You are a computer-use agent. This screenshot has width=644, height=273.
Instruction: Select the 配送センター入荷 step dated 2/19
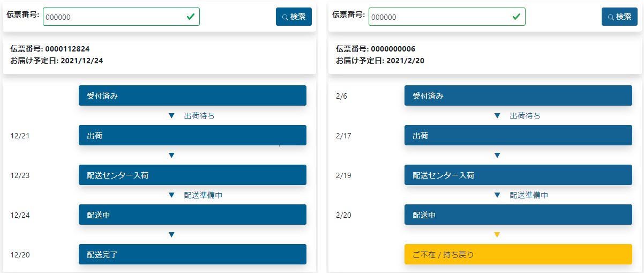[x=518, y=175]
